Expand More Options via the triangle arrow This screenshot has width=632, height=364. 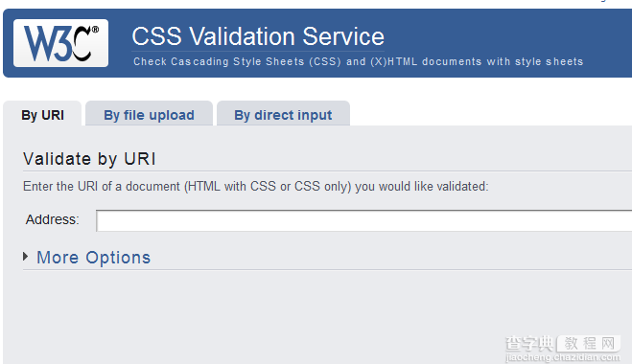coord(25,257)
